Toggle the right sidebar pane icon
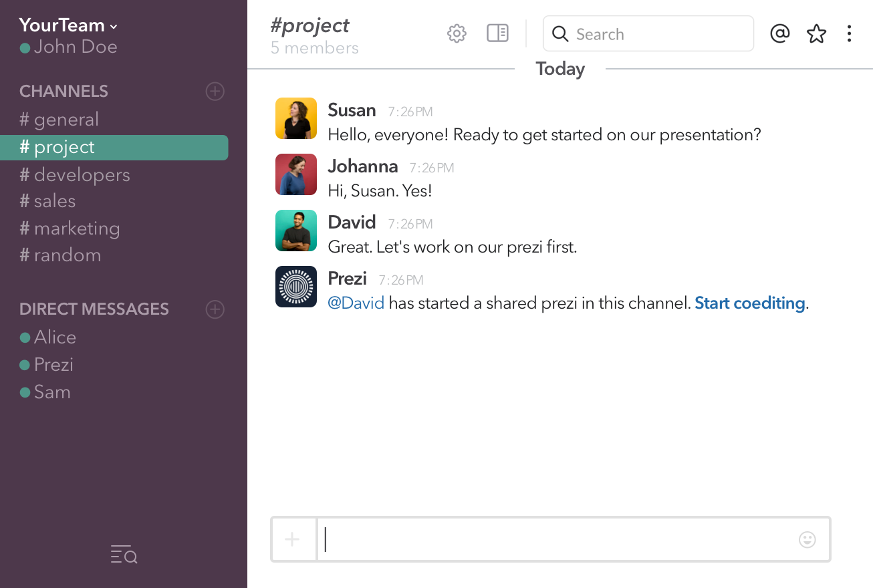 (497, 33)
